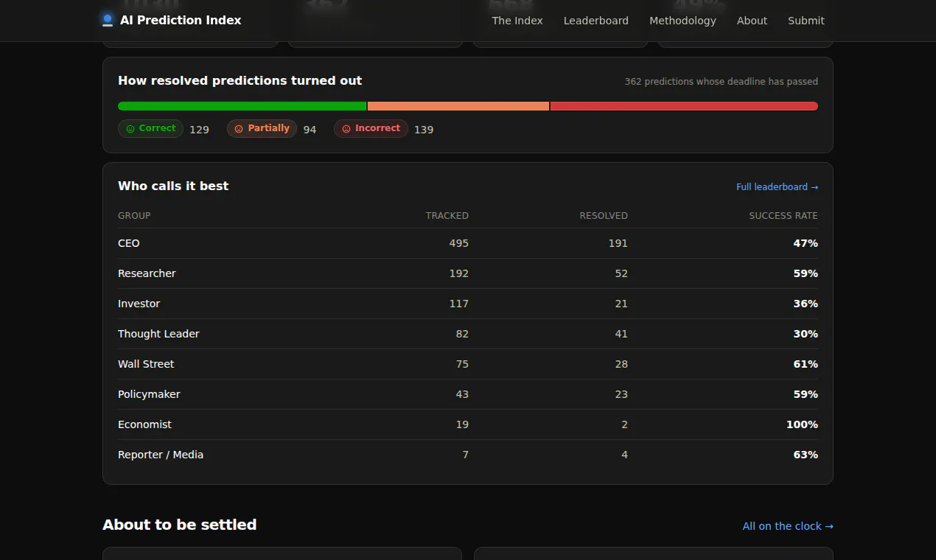Image resolution: width=936 pixels, height=560 pixels.
Task: Click the CEO resolved count 191
Action: tap(618, 243)
